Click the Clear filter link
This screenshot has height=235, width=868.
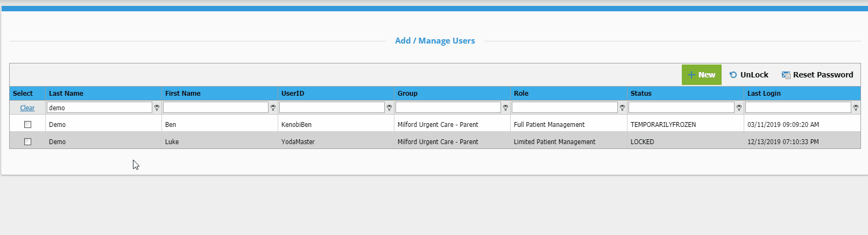point(27,108)
